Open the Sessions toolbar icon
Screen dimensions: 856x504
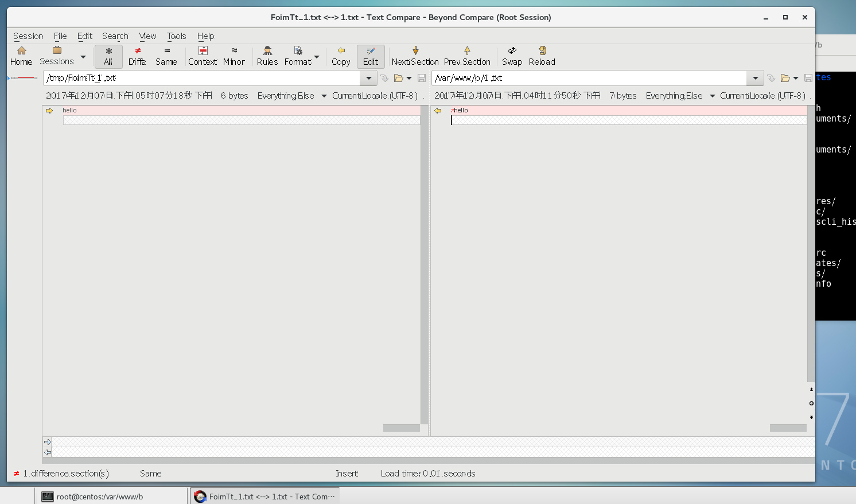click(56, 56)
